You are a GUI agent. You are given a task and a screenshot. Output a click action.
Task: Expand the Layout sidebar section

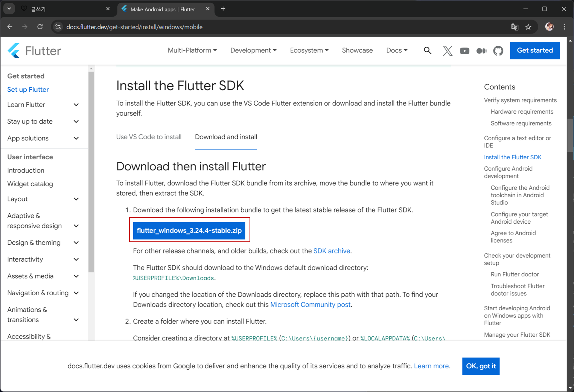(76, 199)
